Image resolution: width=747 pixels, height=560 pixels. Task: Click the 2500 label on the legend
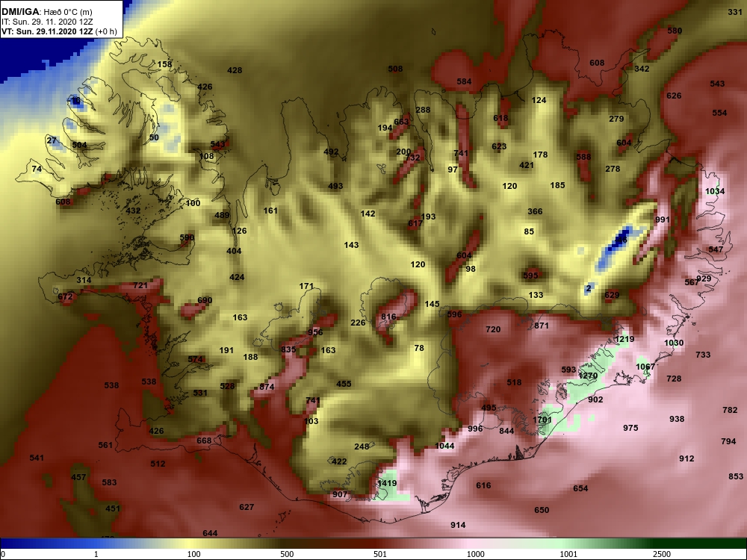point(662,554)
